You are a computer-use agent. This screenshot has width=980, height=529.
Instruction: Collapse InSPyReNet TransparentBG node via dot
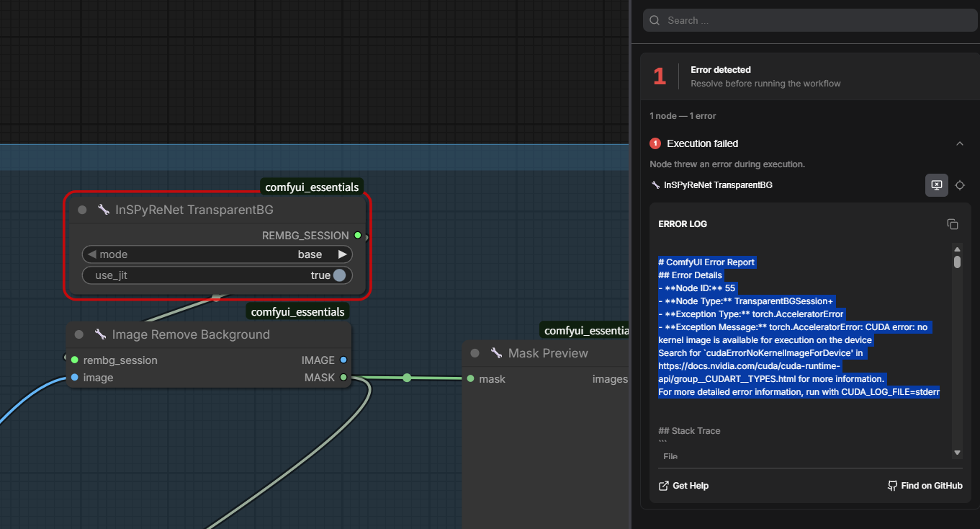(82, 210)
